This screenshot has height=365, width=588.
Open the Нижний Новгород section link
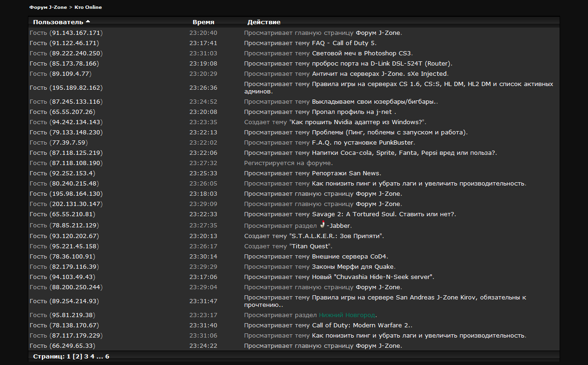pos(347,315)
